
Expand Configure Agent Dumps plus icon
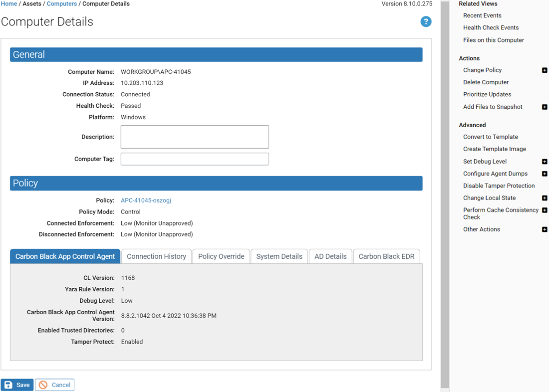pos(545,174)
